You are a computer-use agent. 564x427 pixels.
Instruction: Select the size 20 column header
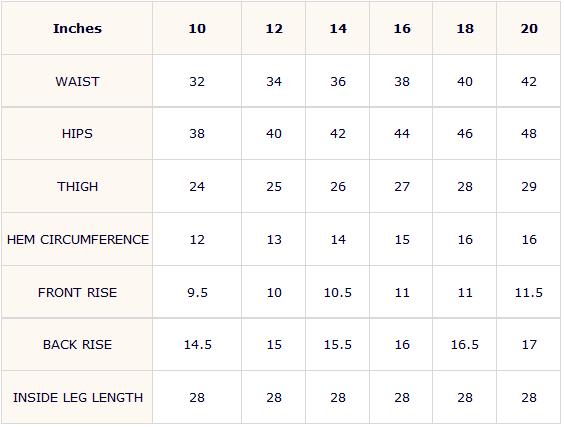click(x=529, y=28)
